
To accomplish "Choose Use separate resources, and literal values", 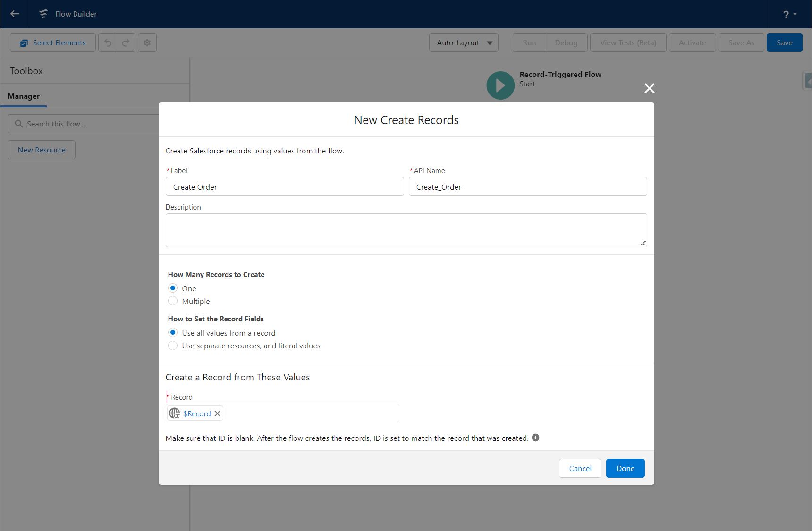I will 173,346.
